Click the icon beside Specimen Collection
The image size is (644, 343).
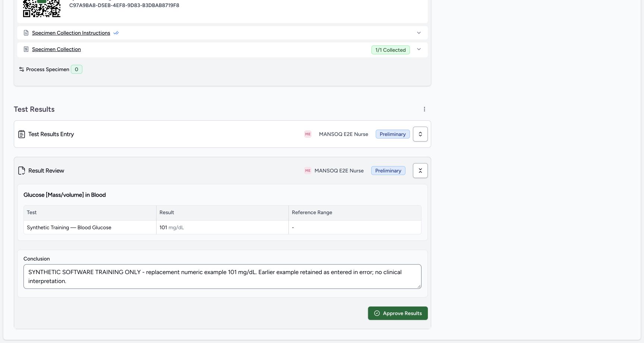tap(26, 49)
